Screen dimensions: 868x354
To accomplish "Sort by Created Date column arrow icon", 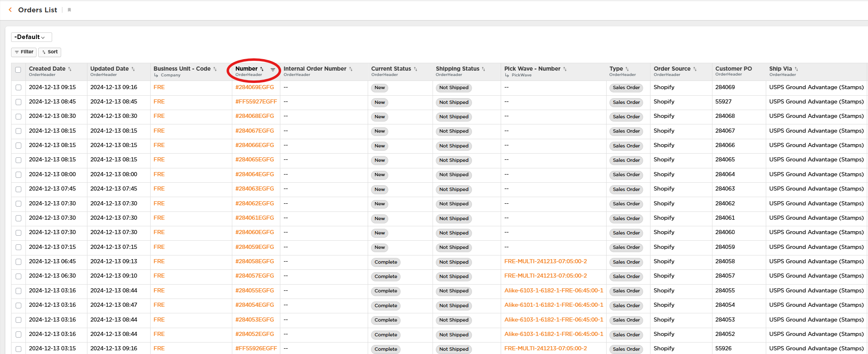I will point(70,69).
